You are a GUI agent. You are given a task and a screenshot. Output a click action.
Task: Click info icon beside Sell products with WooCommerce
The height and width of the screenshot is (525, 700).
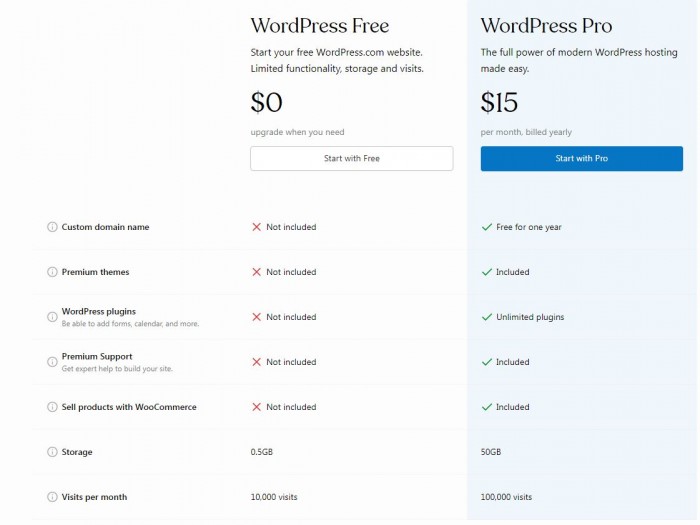tap(52, 407)
